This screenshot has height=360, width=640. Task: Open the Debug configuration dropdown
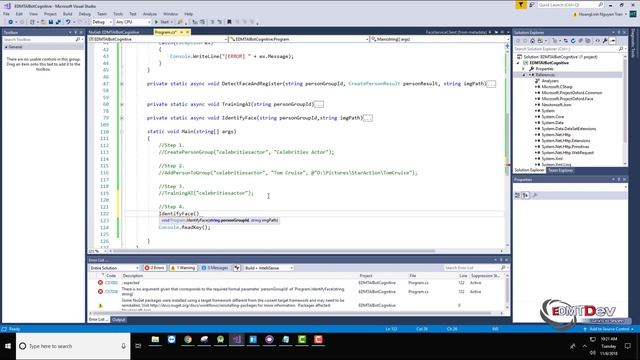pyautogui.click(x=102, y=22)
